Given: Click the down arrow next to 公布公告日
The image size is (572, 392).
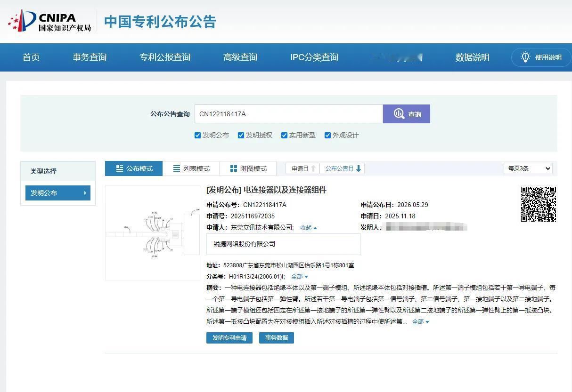Looking at the screenshot, I should pos(359,168).
